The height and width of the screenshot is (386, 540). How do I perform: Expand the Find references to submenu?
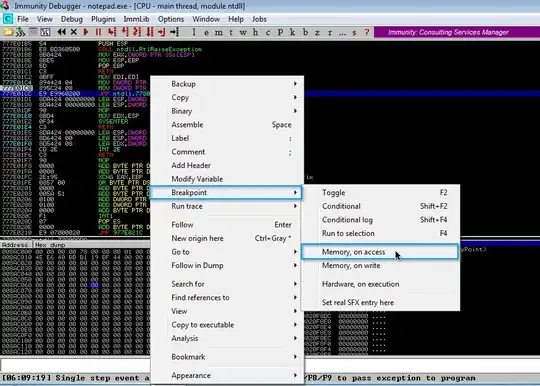pos(227,298)
